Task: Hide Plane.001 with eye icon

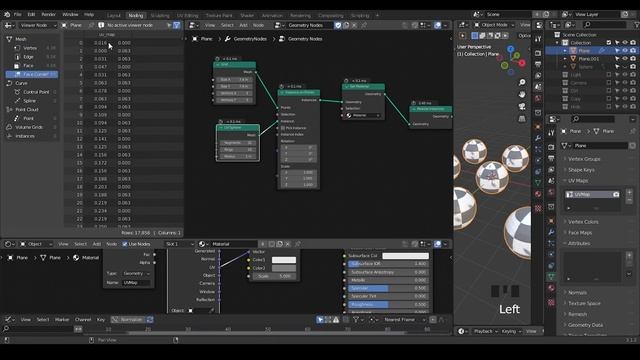Action: coord(625,59)
